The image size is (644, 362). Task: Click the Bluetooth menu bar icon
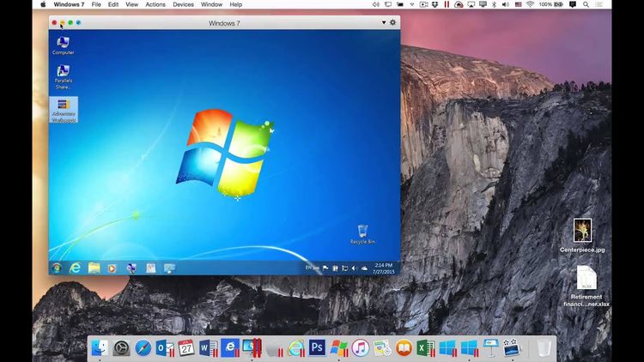coord(494,4)
